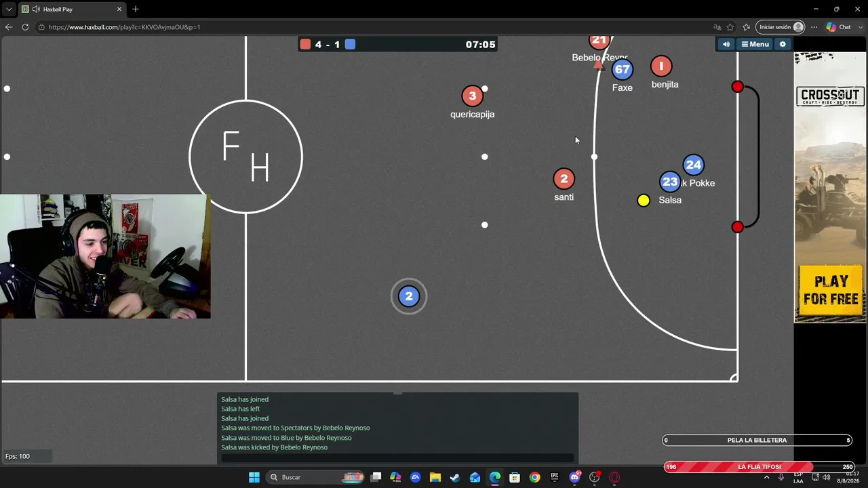The height and width of the screenshot is (488, 868).
Task: Click the streamer webcam overlay
Action: pos(105,256)
